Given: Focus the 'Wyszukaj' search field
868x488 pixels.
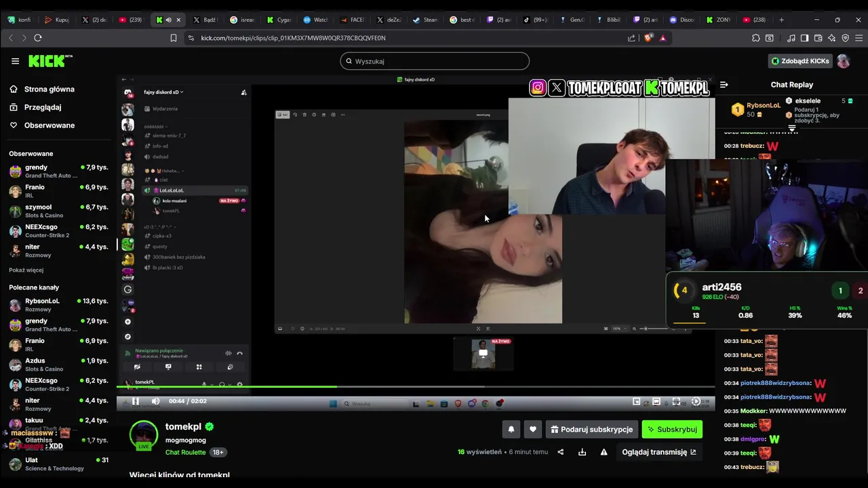Looking at the screenshot, I should coord(435,61).
